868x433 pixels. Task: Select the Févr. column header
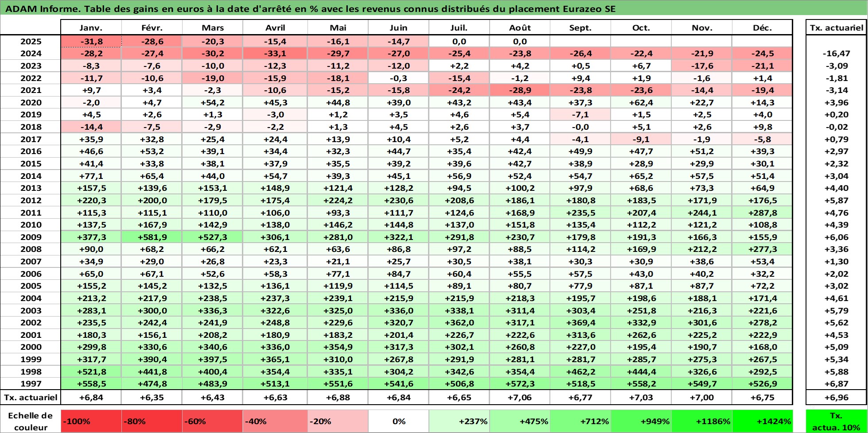(x=152, y=27)
